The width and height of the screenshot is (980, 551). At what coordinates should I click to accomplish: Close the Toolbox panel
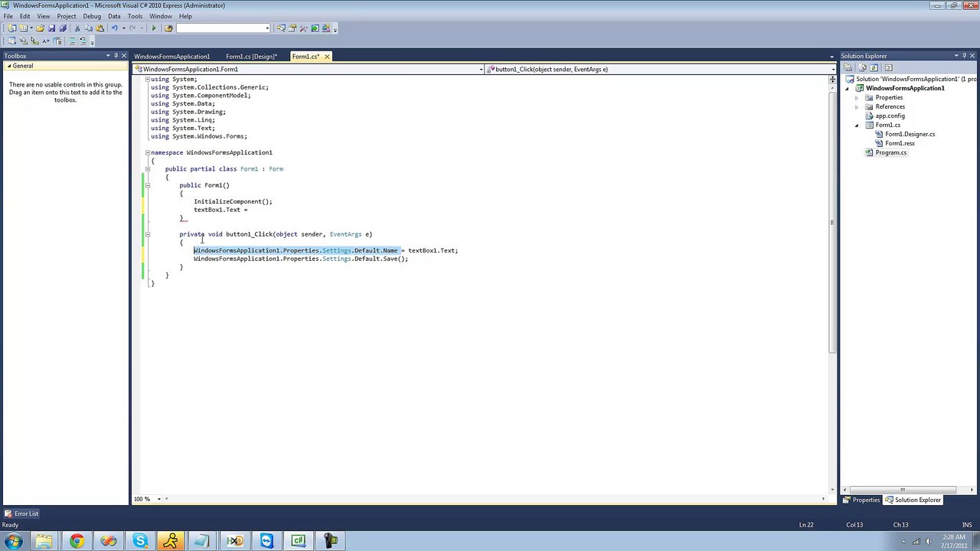124,56
